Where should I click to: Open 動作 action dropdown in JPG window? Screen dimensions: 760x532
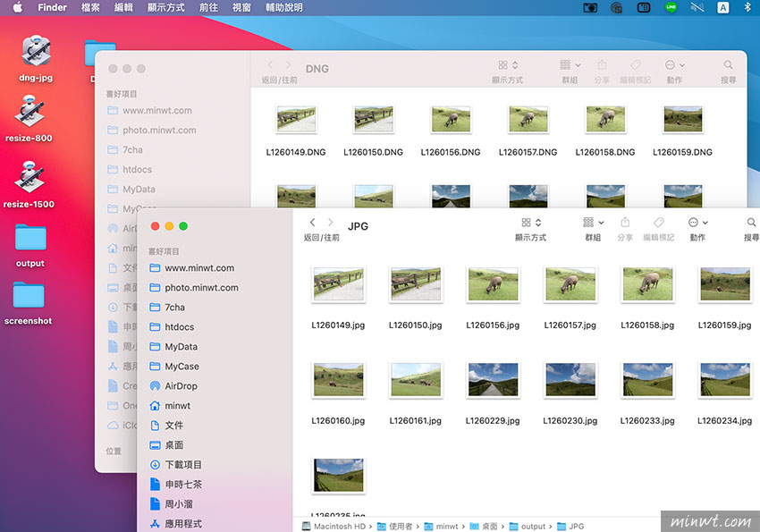tap(698, 223)
